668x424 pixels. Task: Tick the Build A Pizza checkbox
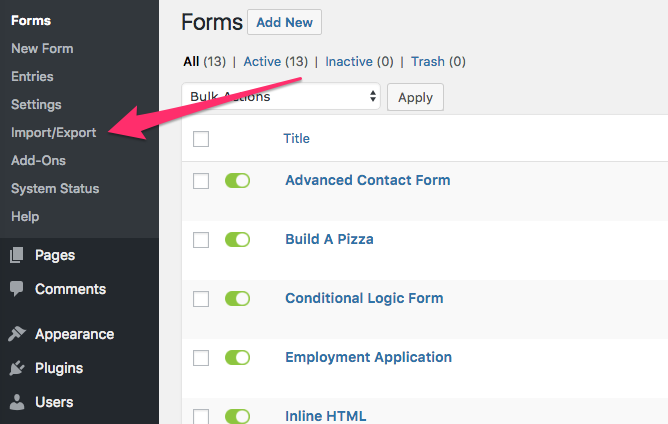tap(201, 240)
